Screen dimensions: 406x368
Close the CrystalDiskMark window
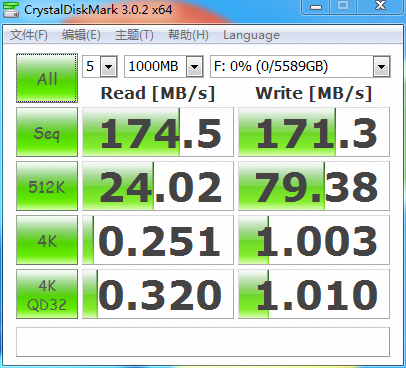pos(380,7)
